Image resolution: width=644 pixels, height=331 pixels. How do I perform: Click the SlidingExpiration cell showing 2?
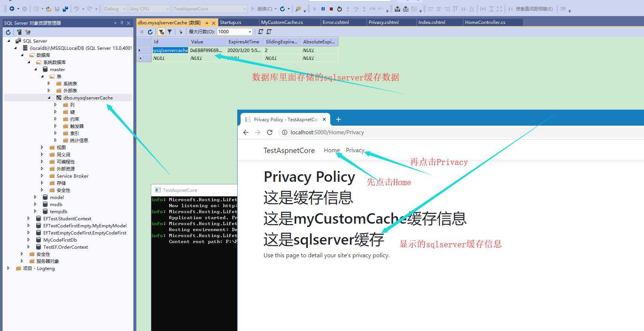coord(282,50)
